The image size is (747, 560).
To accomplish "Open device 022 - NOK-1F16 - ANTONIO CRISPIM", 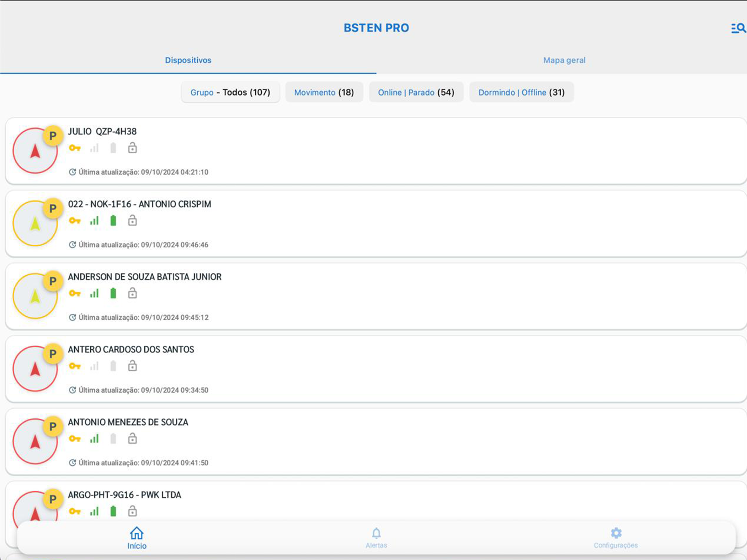I will coord(376,224).
